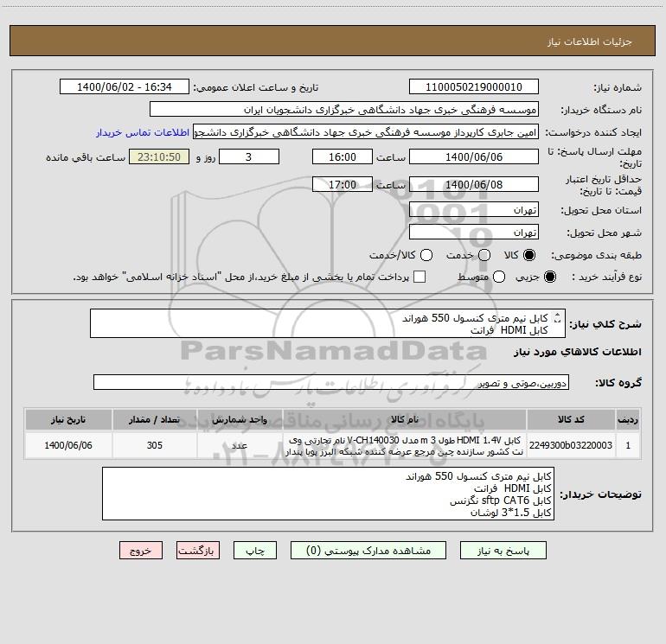The image size is (666, 644).
Task: Click the نام کالا column header
Action: 405,419
